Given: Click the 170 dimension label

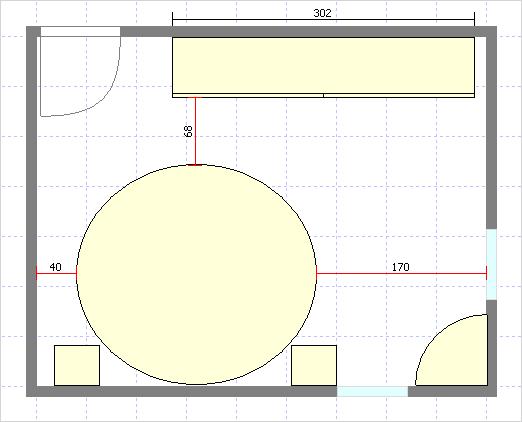Looking at the screenshot, I should coord(400,267).
